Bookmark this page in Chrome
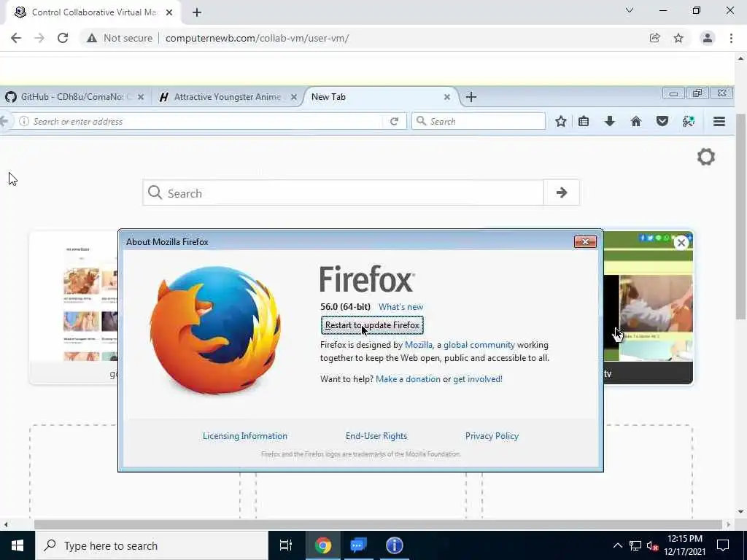Screen dimensions: 747x560 click(x=678, y=38)
